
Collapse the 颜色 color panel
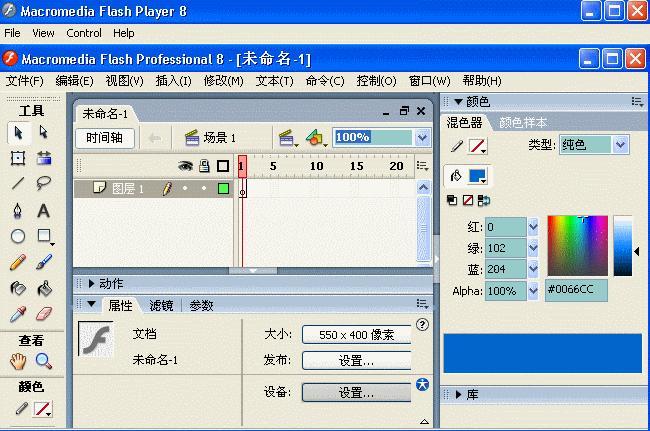(x=458, y=102)
